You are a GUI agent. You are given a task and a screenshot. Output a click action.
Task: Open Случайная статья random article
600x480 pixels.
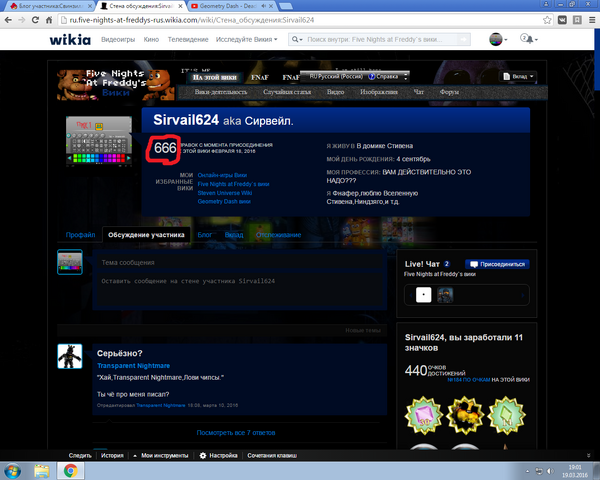pos(287,92)
